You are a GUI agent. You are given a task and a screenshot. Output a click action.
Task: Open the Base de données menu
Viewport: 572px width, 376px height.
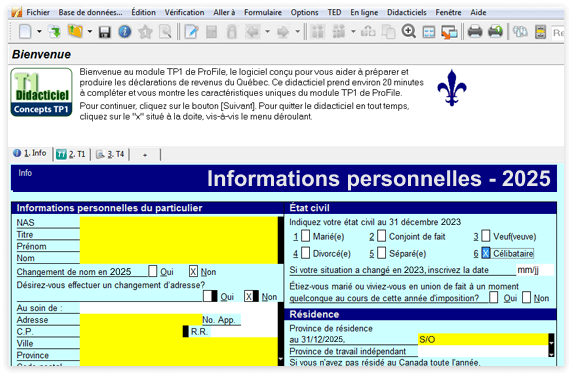90,12
